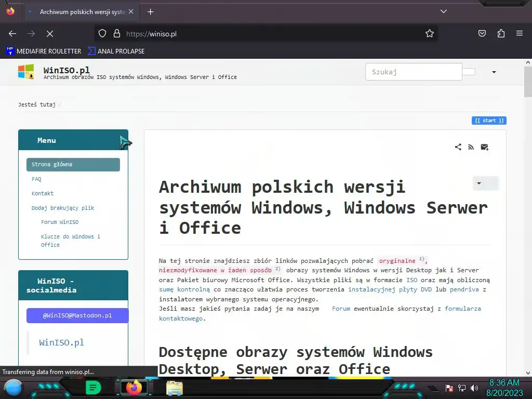Open the clock showing 8:36 AM
This screenshot has height=399, width=532.
point(504,388)
